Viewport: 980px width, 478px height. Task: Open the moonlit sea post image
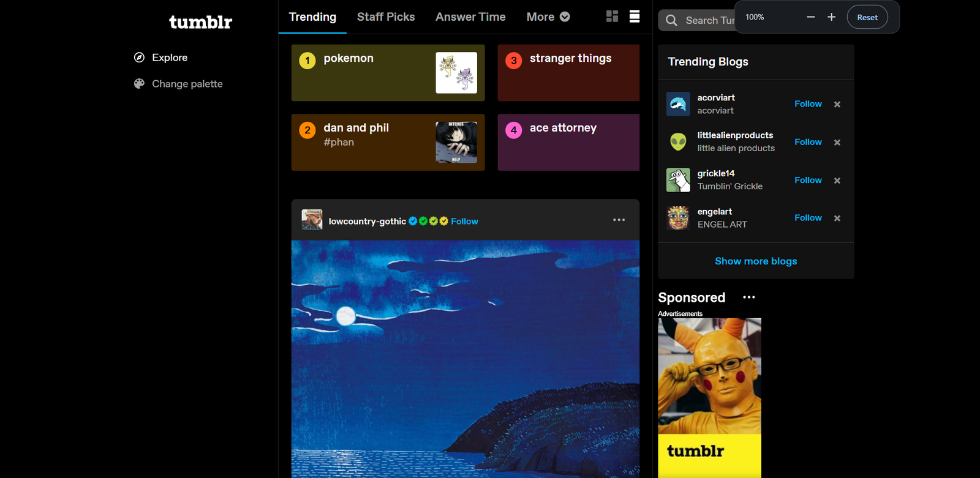point(466,359)
